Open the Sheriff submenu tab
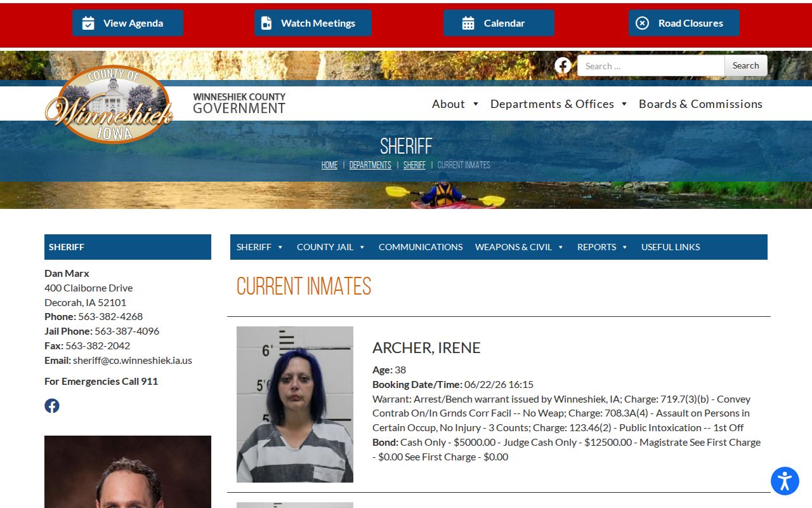The width and height of the screenshot is (812, 508). point(254,247)
